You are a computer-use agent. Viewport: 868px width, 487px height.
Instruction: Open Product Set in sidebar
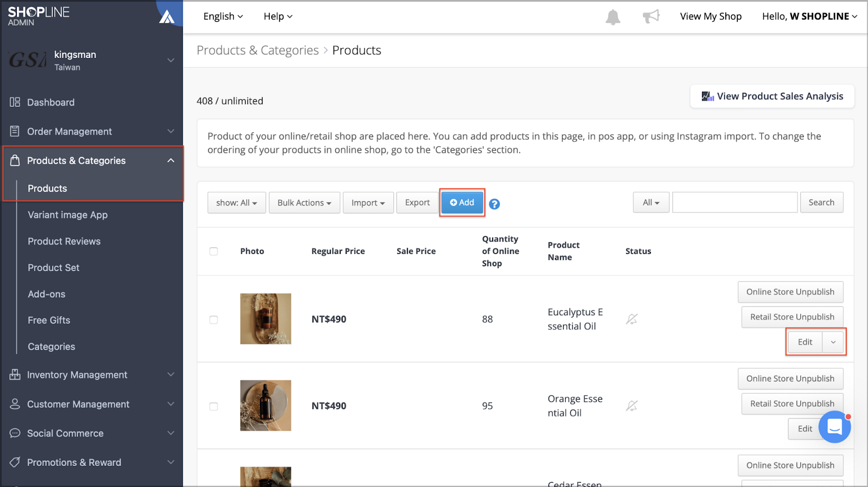54,267
